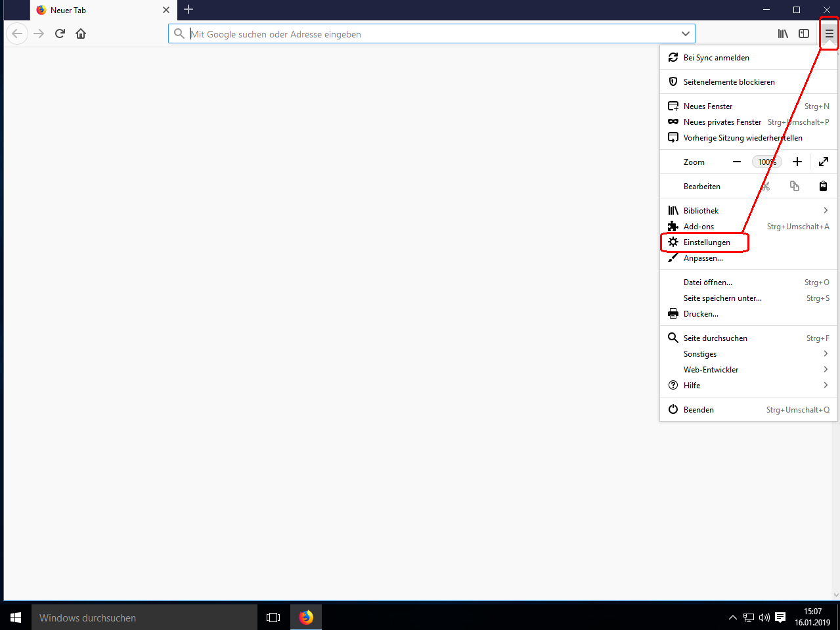Go to the home page
The height and width of the screenshot is (630, 840).
pyautogui.click(x=81, y=34)
